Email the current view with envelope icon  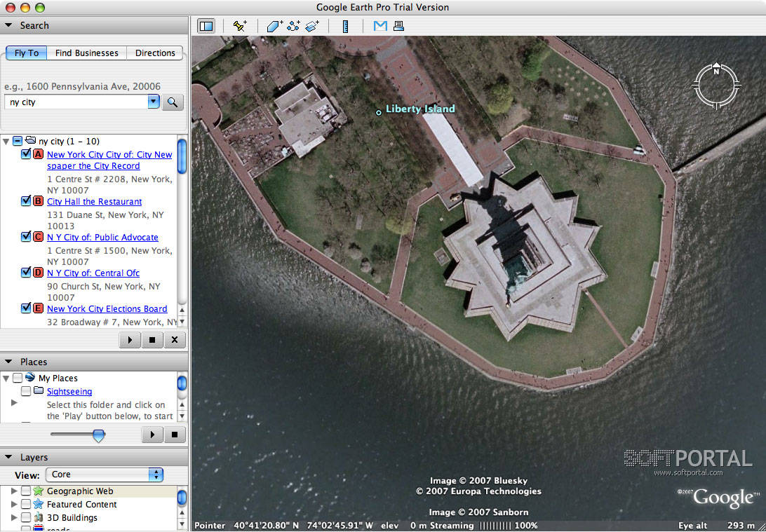(380, 26)
